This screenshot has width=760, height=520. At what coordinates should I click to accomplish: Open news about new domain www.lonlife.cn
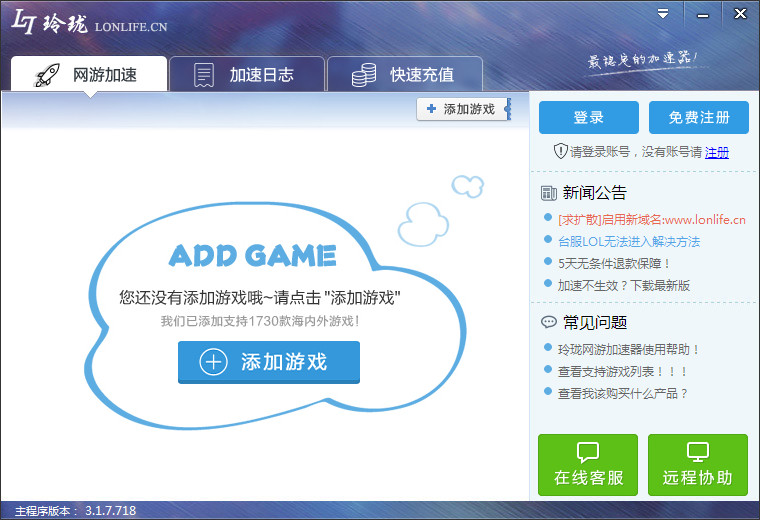point(652,220)
